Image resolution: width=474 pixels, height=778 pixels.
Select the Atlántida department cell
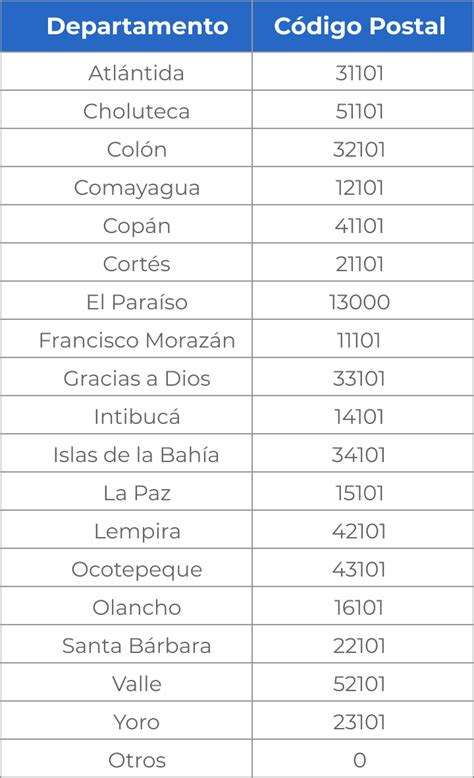126,71
